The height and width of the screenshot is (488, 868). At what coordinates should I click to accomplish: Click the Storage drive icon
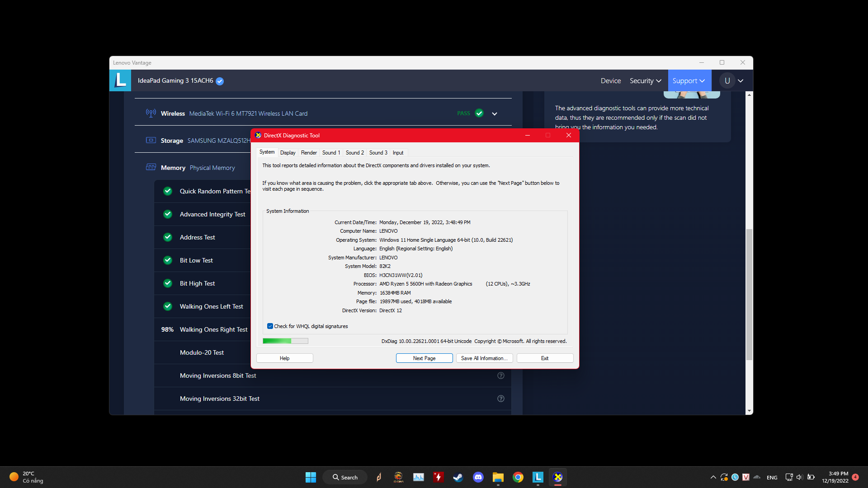coord(151,140)
